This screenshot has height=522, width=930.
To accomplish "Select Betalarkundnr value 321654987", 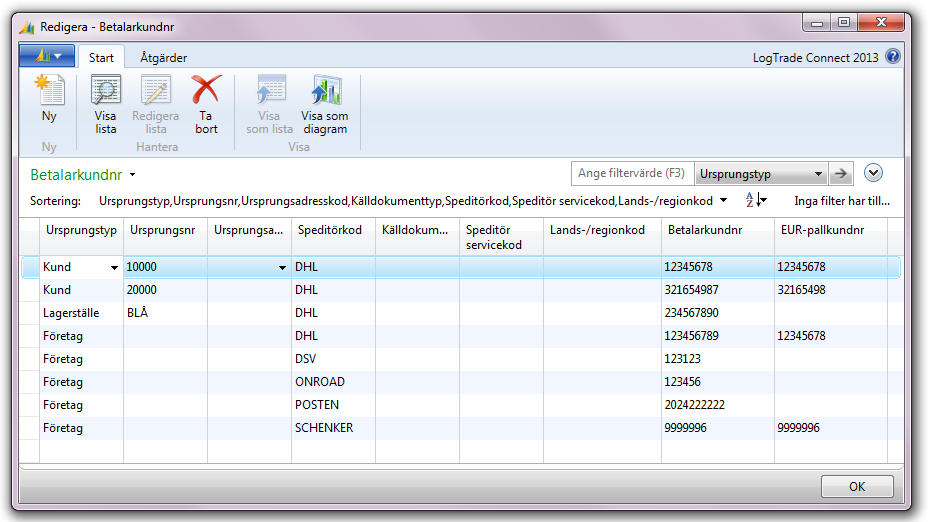I will coord(718,290).
